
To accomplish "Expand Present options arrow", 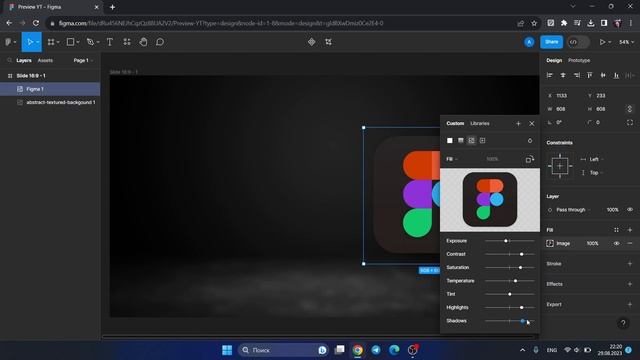I will (610, 42).
